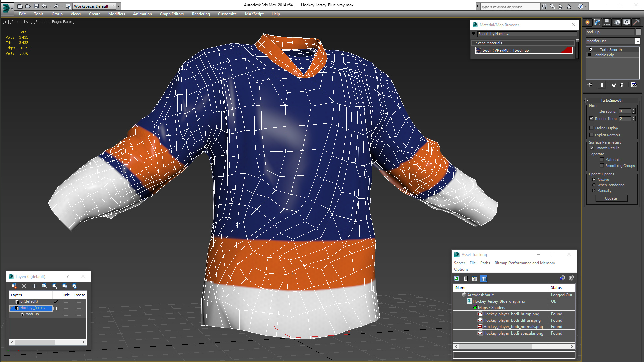Click the Pin Stack icon
The width and height of the screenshot is (644, 362).
click(590, 85)
